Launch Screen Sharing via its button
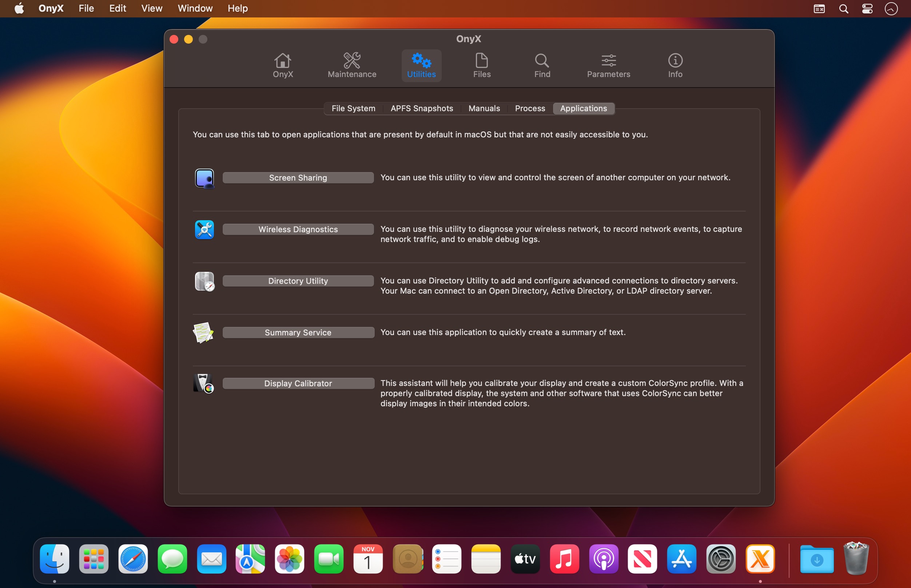Screen dimensions: 911x588 point(298,178)
